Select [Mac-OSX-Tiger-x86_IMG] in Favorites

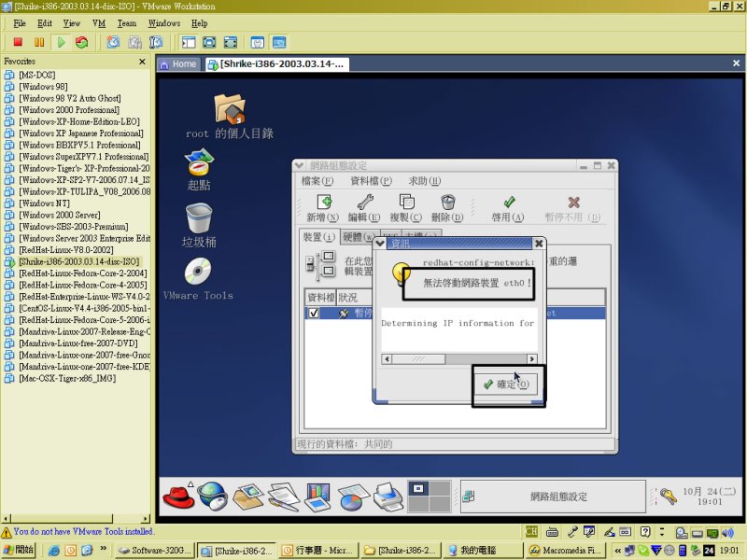click(67, 378)
